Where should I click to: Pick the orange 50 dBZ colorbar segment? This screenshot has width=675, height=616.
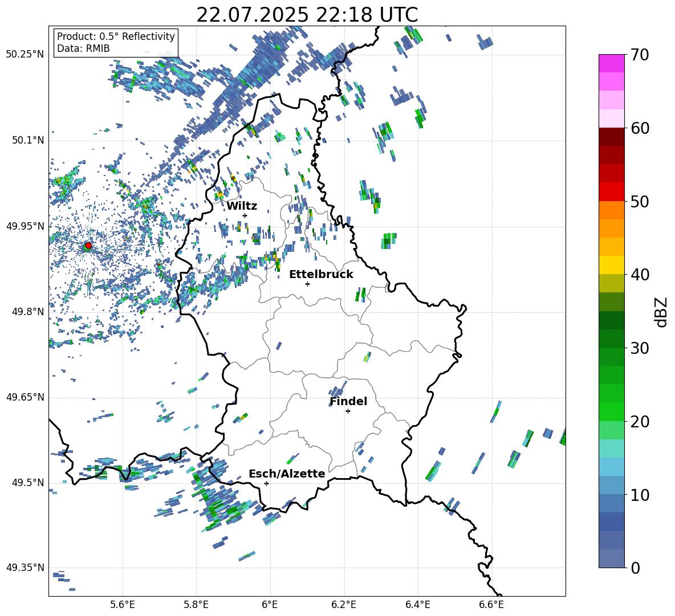coord(611,210)
